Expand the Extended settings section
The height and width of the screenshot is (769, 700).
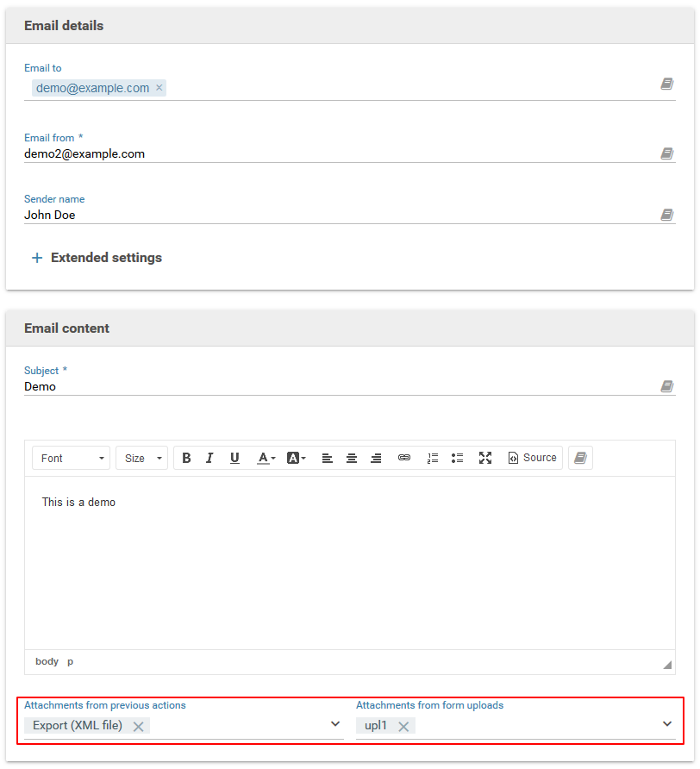point(97,258)
